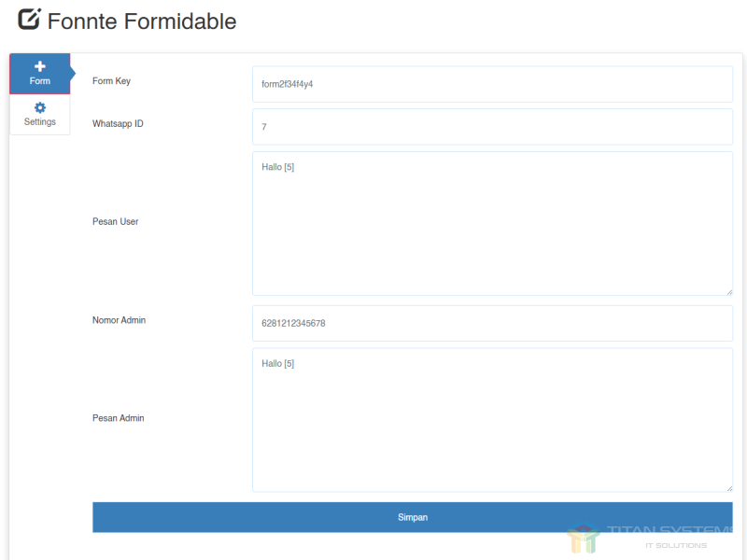Click the Pesan Admin textarea resize grip
Screen dimensions: 747x560
coord(728,487)
